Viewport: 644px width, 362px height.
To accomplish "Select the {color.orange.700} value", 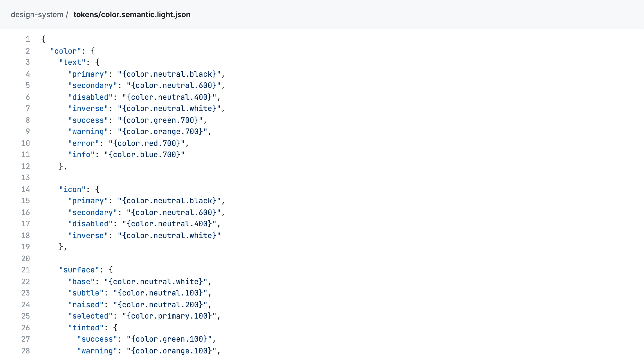I will (163, 132).
